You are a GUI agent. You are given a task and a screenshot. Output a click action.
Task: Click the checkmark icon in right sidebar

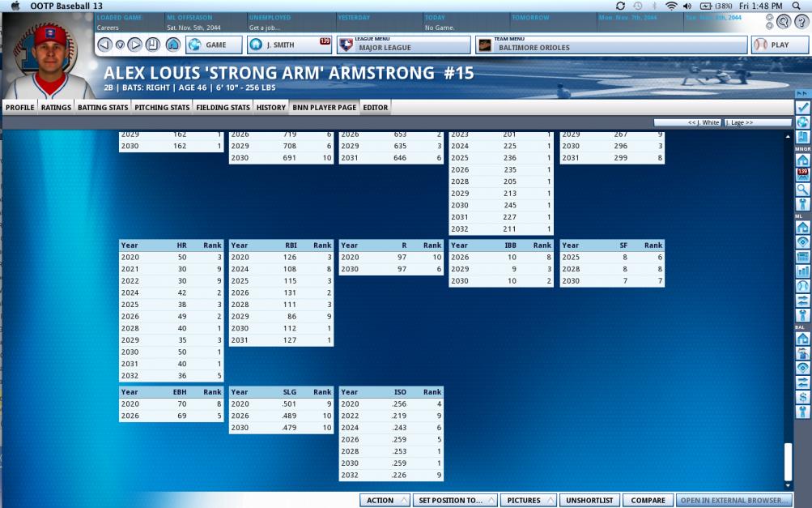[802, 107]
